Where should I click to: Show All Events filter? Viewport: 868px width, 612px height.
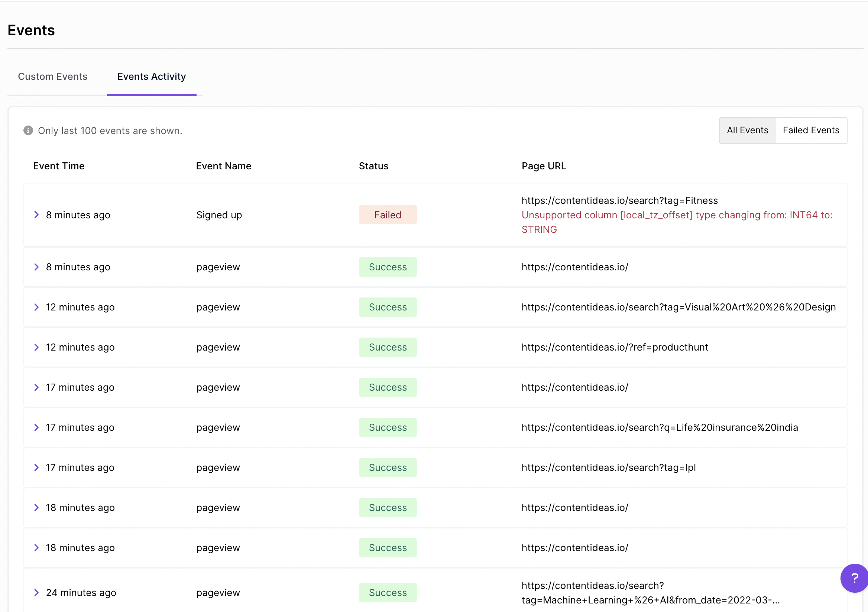[x=747, y=130]
